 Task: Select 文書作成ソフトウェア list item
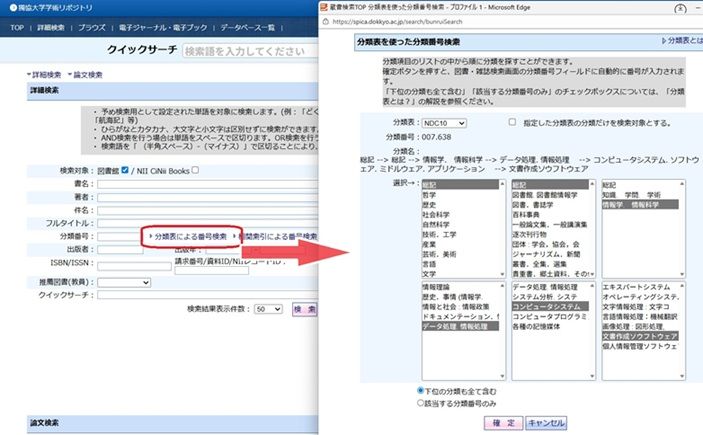pyautogui.click(x=640, y=336)
